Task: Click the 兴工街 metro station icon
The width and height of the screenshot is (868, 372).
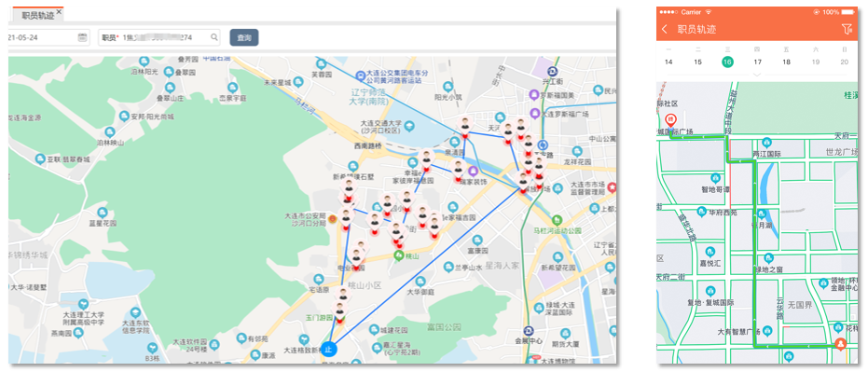Action: [x=552, y=72]
